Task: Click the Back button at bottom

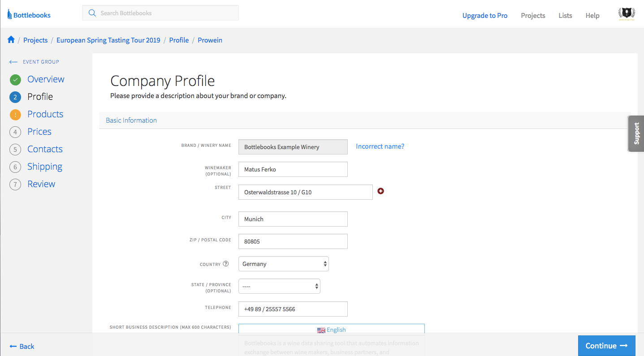Action: 22,346
